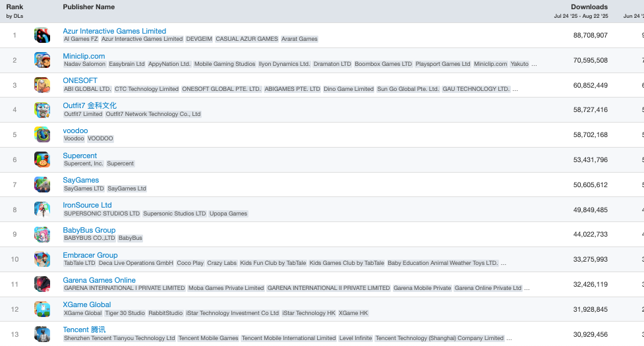Sort by Publisher Name column header

89,7
